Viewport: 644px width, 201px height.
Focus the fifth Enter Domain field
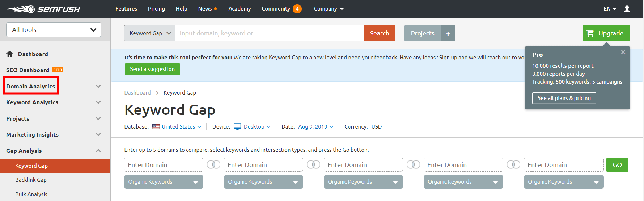pos(564,165)
